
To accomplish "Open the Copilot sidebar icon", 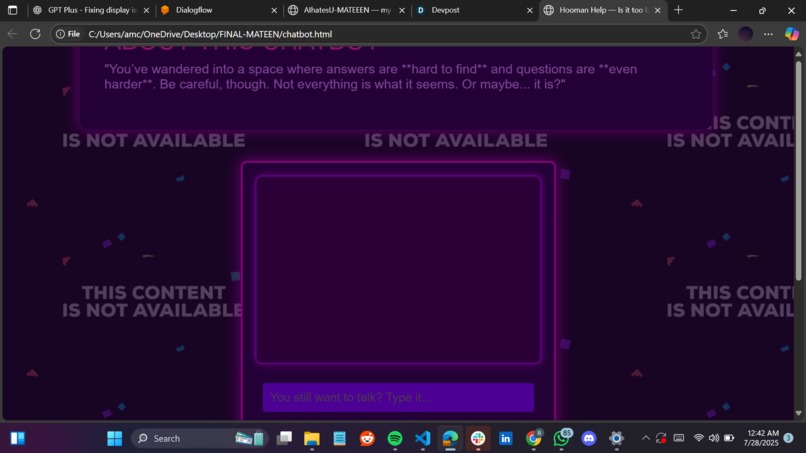I will (x=792, y=34).
